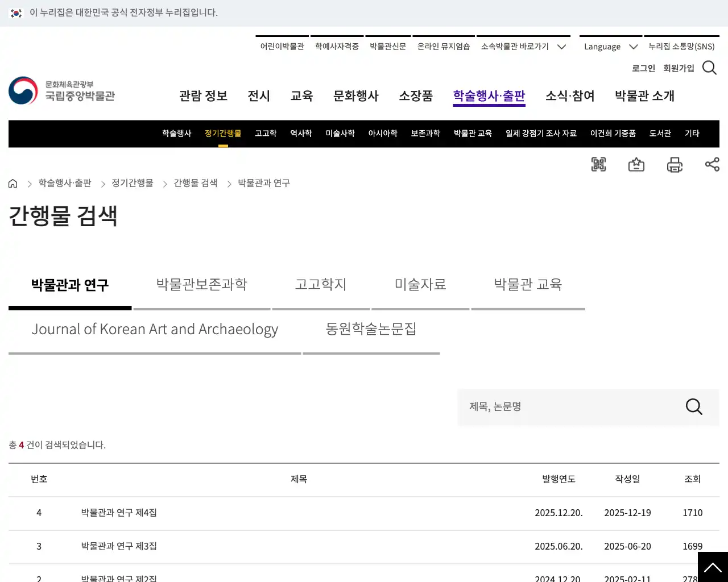Open the QR code icon
Viewport: 728px width, 582px height.
[598, 165]
